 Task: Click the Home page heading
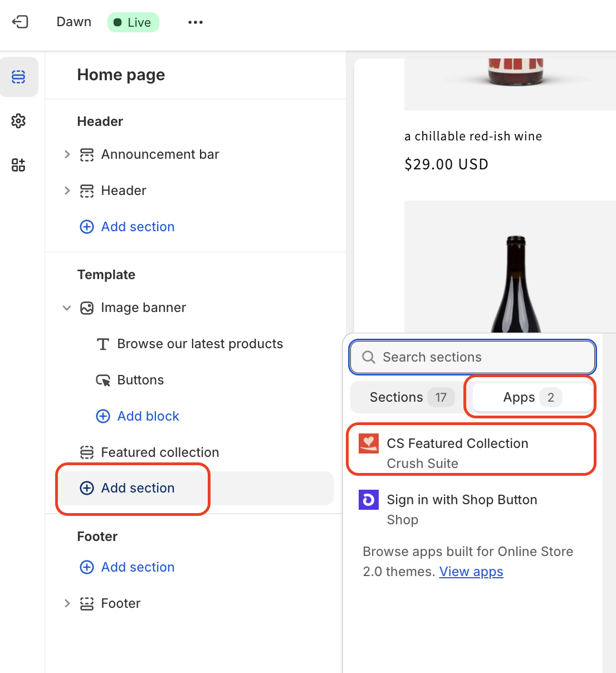tap(121, 75)
